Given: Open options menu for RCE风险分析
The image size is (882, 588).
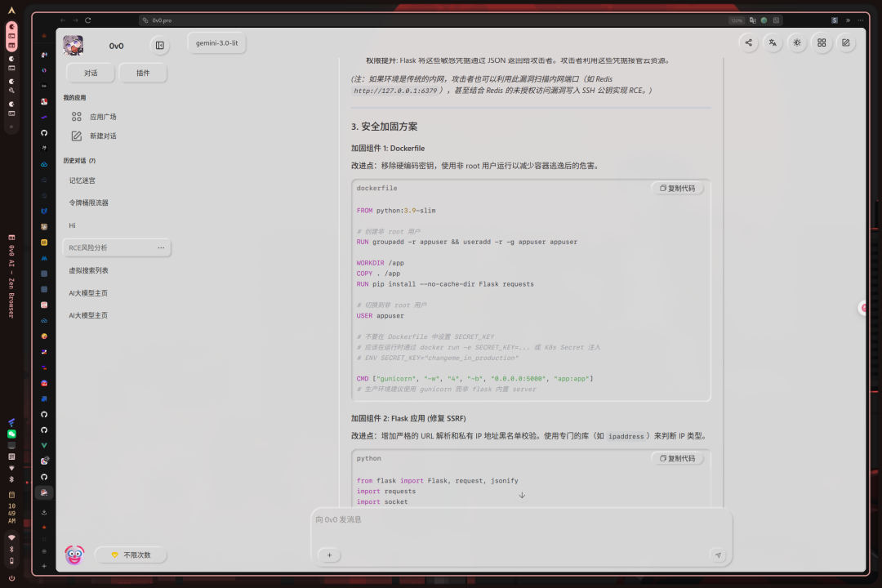Looking at the screenshot, I should point(161,247).
